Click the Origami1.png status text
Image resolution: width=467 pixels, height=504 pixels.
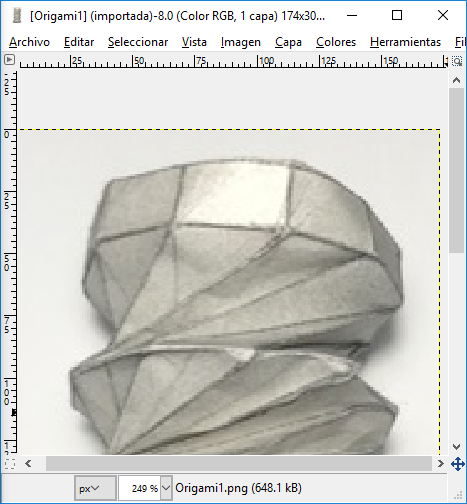point(238,488)
